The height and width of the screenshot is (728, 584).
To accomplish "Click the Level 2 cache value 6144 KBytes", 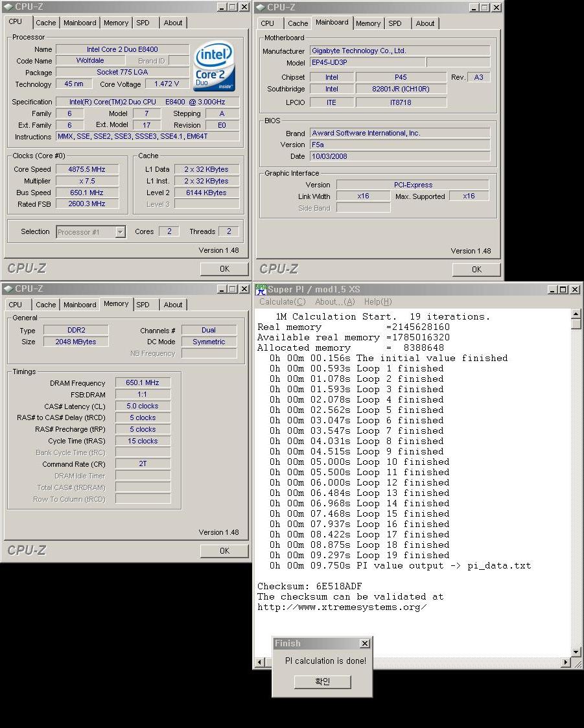I will pyautogui.click(x=206, y=193).
